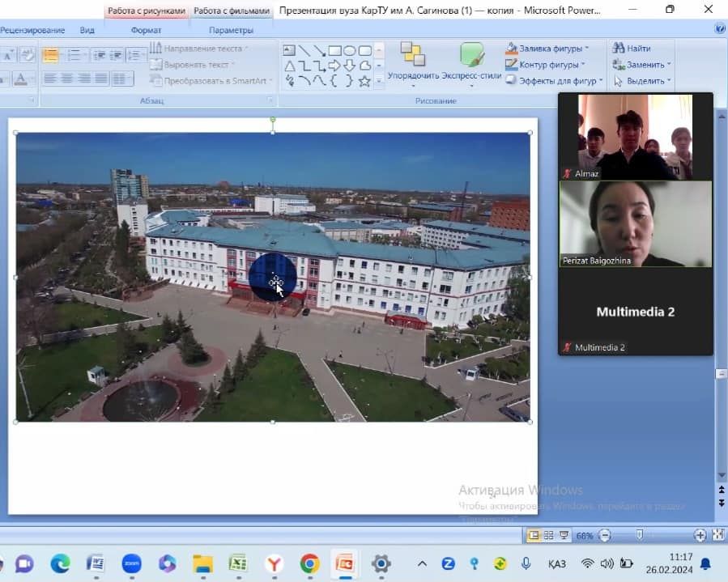This screenshot has height=582, width=728.
Task: Open the Format (Формат) ribbon tab
Action: click(146, 30)
